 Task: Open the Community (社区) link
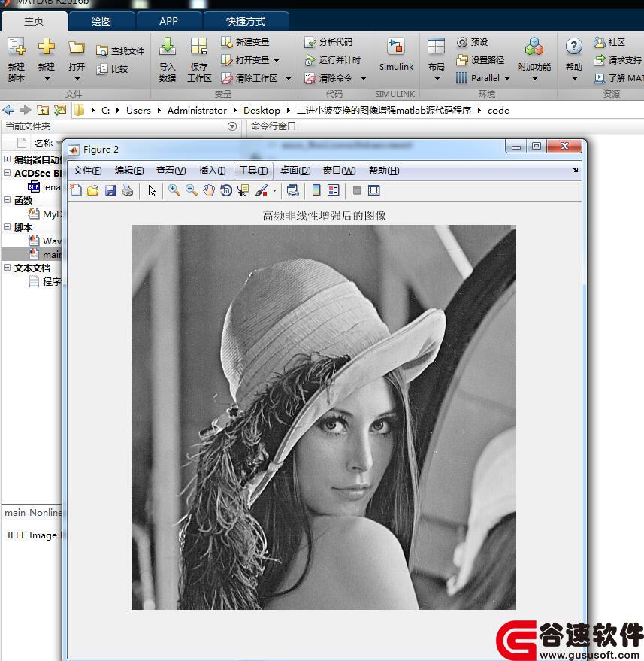(x=609, y=42)
